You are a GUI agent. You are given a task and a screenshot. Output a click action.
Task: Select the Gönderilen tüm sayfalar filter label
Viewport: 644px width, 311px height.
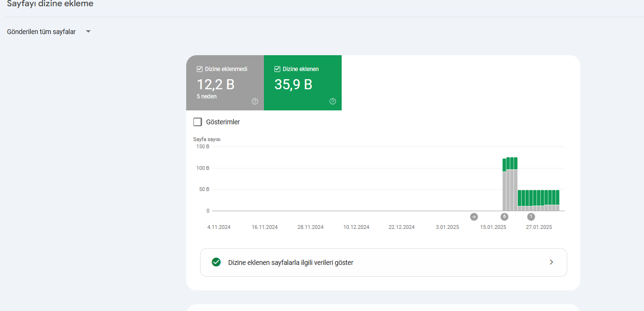click(x=41, y=32)
